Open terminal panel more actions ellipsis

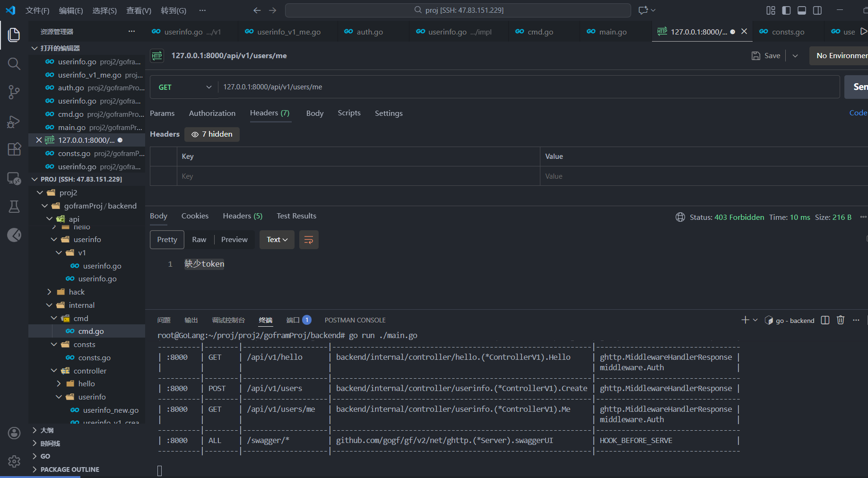coord(856,320)
